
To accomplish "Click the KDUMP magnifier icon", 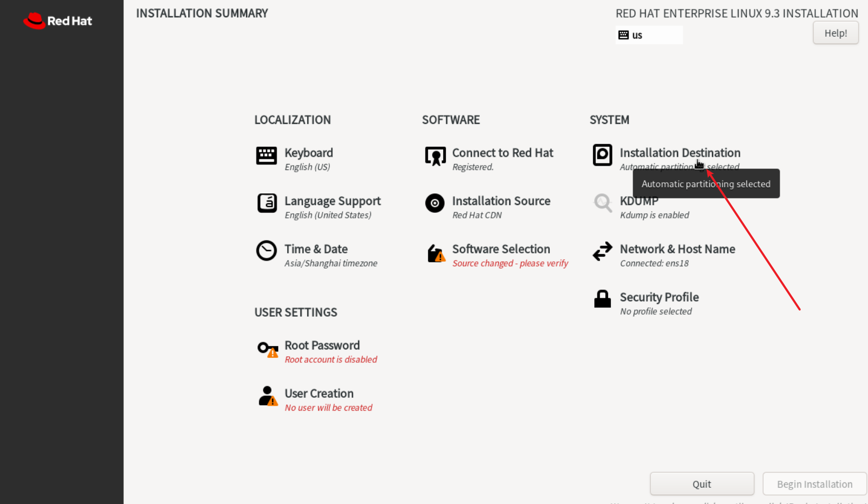I will click(602, 203).
